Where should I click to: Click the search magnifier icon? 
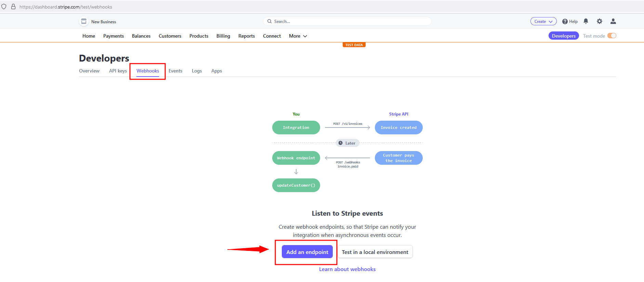[270, 21]
